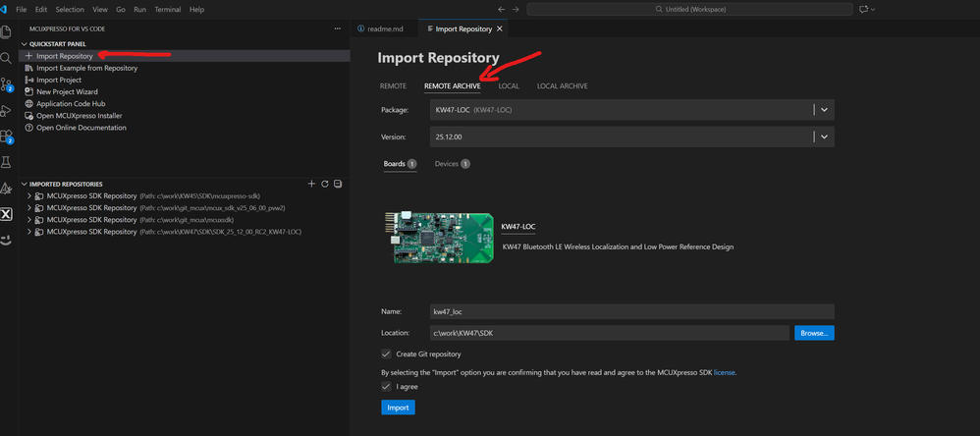Open the Package dropdown showing KW47-LOC
Screen dimensions: 980x436
[824, 110]
